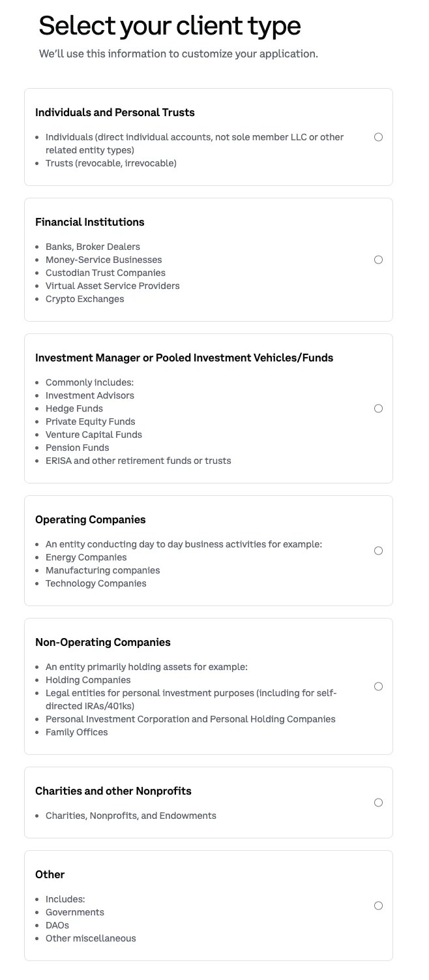The image size is (429, 980).
Task: Pick the Investment Manager or Pooled Funds radio
Action: tap(378, 408)
